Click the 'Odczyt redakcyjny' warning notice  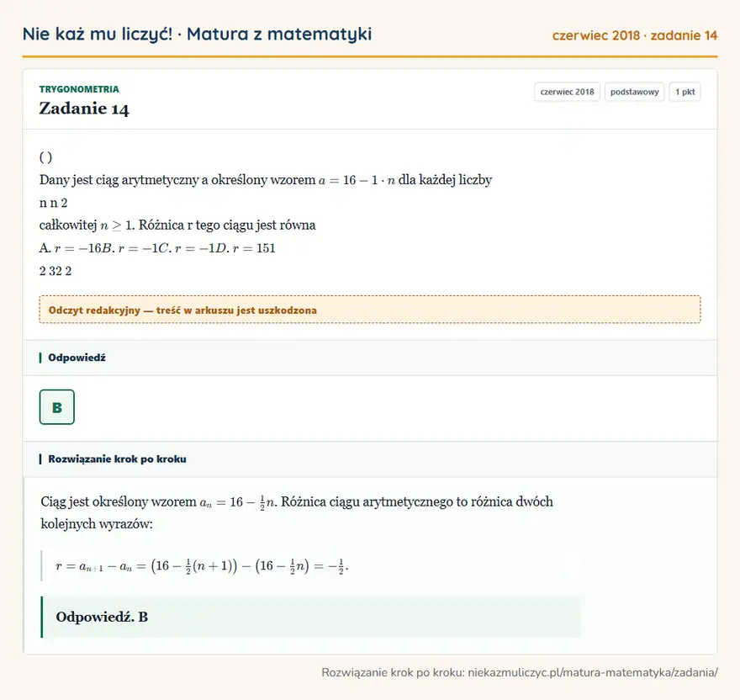pyautogui.click(x=369, y=310)
